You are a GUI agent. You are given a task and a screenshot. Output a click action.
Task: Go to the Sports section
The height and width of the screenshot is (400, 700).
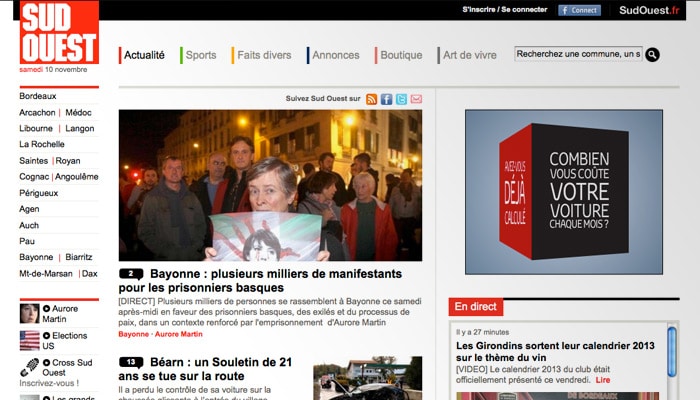200,55
